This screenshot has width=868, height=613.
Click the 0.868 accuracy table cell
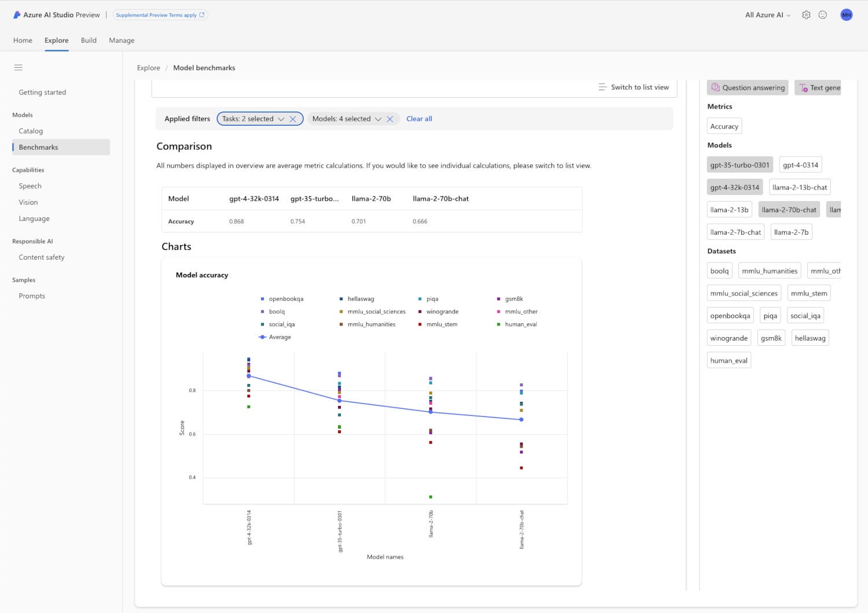[x=237, y=221]
